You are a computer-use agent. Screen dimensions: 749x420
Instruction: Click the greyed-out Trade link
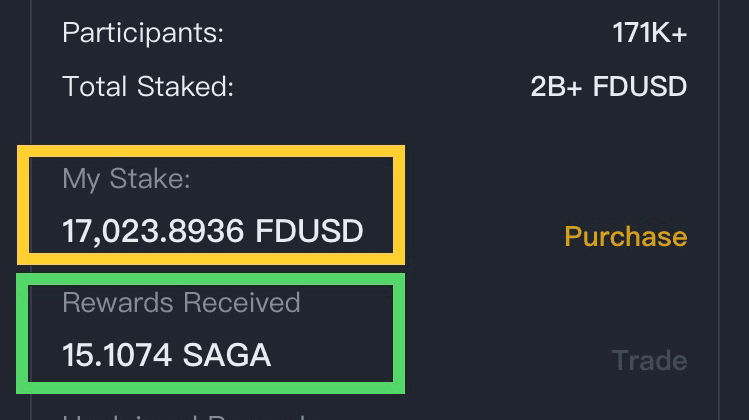[x=649, y=360]
